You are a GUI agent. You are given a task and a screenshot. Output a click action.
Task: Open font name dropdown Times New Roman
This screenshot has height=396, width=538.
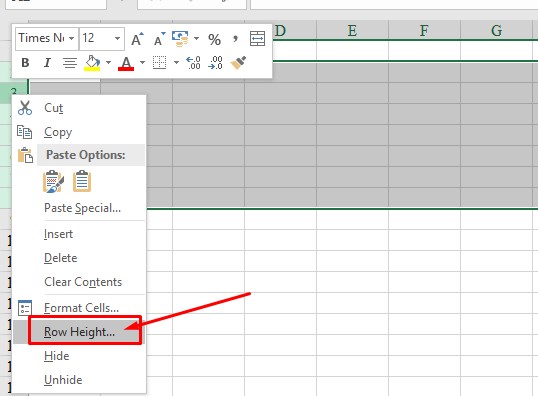click(x=71, y=38)
